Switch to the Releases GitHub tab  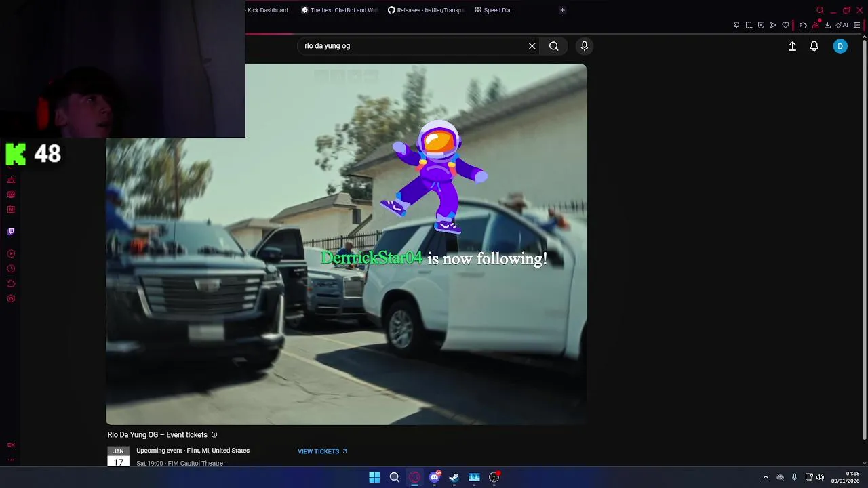pos(426,10)
